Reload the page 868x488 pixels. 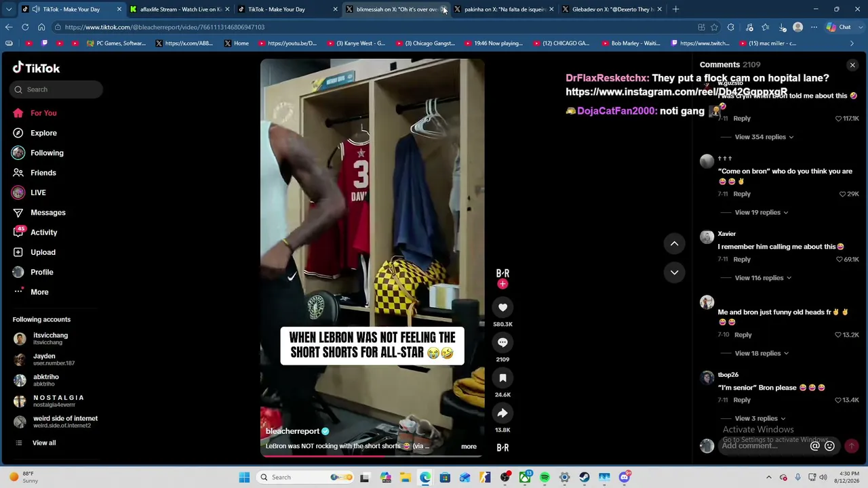tap(25, 27)
